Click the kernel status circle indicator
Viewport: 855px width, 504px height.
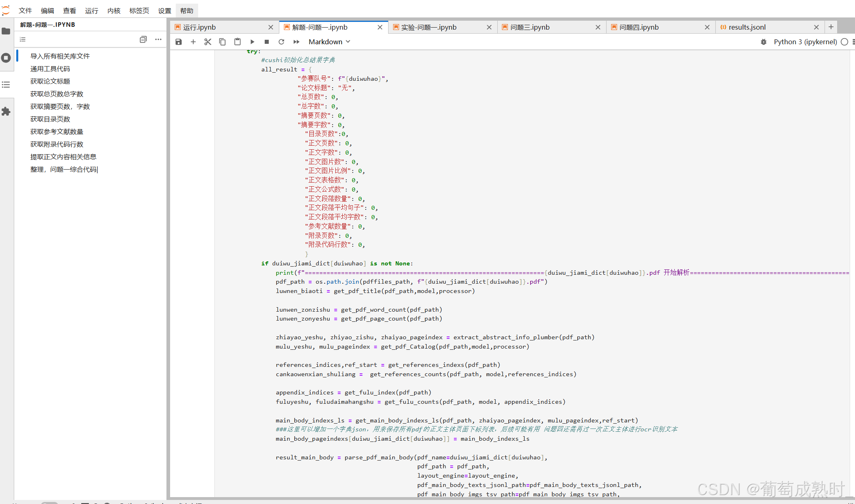tap(844, 42)
